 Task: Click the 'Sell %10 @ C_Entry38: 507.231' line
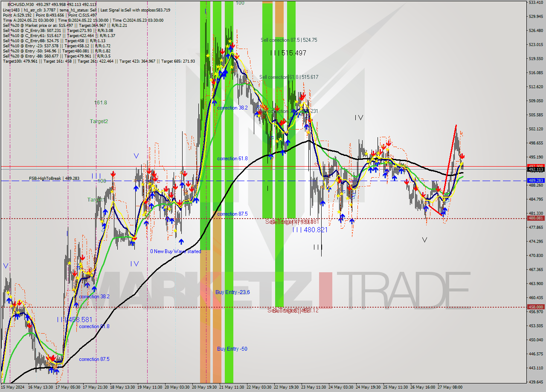(58, 31)
